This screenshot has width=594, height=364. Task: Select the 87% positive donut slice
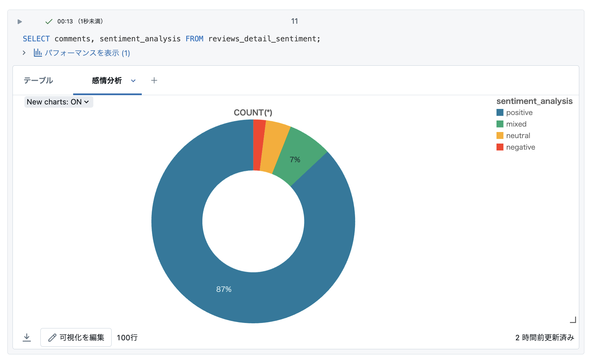(x=224, y=289)
